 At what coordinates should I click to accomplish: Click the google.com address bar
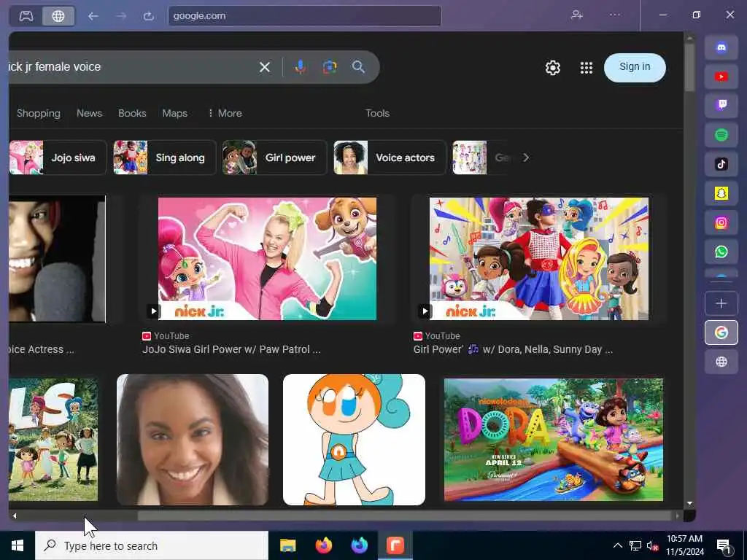305,16
